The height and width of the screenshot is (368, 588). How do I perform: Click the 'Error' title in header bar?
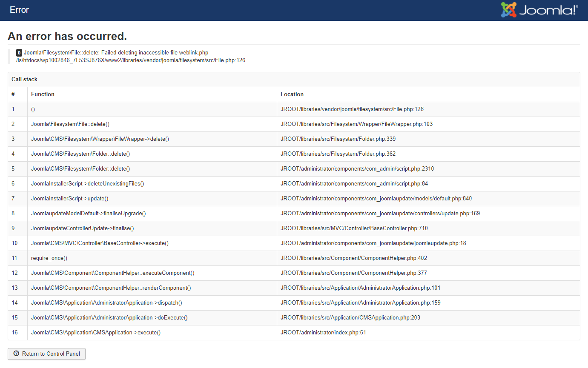click(x=19, y=10)
